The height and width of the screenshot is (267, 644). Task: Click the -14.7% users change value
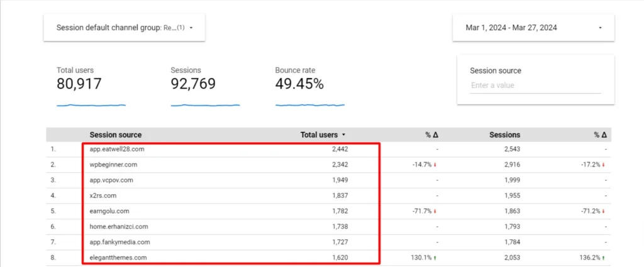point(423,165)
